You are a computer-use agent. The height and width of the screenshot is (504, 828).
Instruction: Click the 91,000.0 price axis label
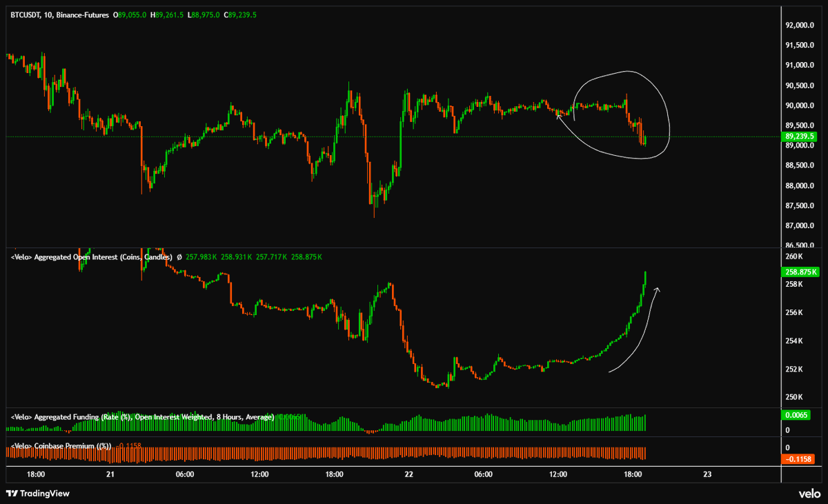coord(800,65)
